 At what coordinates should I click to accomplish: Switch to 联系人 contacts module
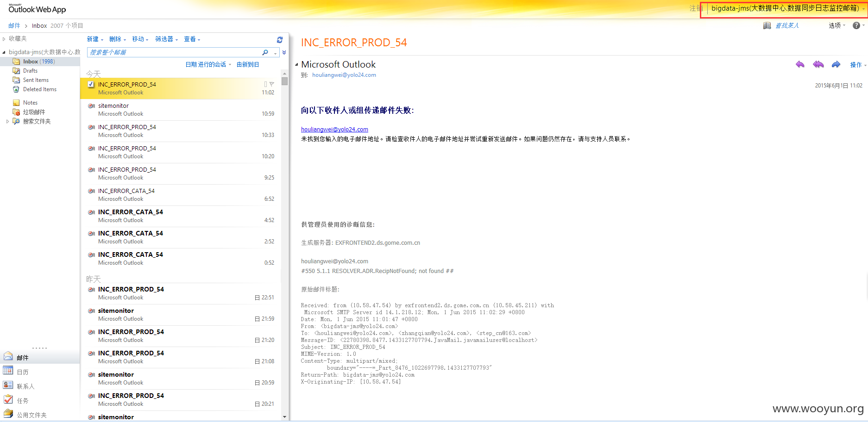40,386
